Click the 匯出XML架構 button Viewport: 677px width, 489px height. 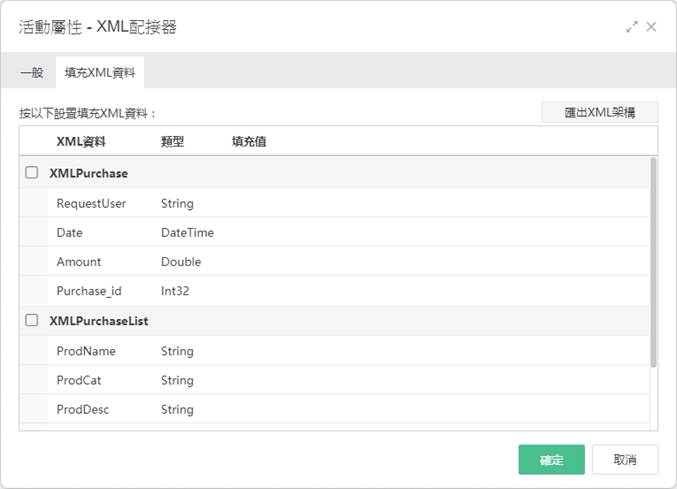(x=600, y=113)
